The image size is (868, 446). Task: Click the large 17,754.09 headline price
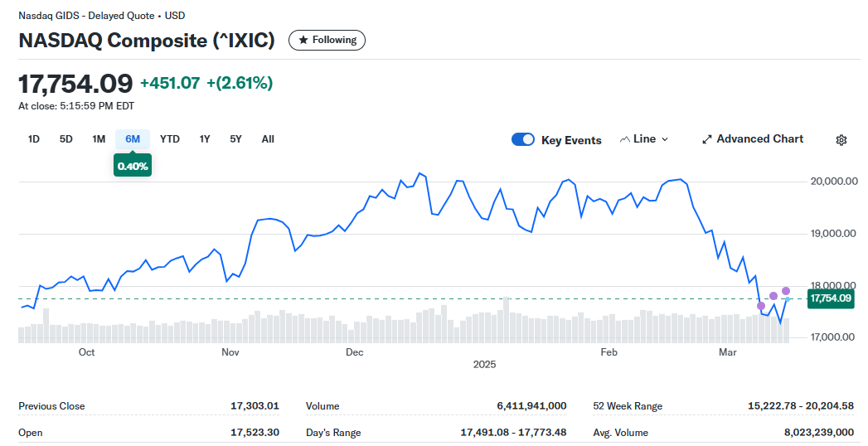click(75, 84)
